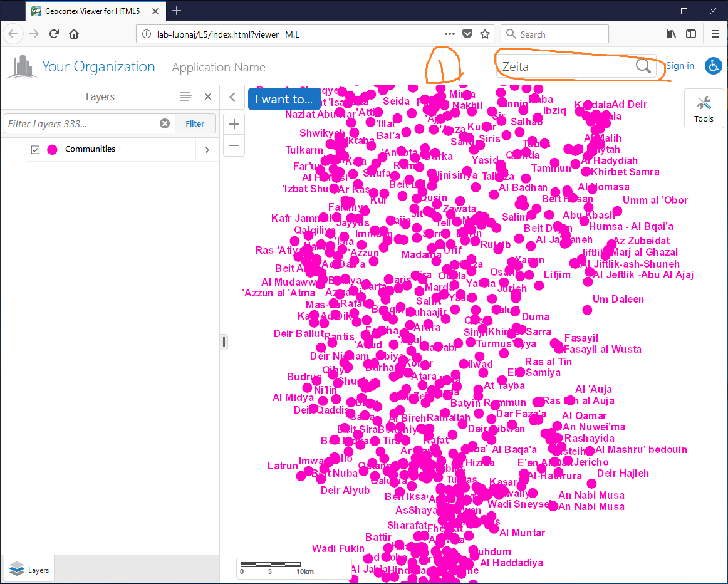The height and width of the screenshot is (584, 728).
Task: Click the browser Forward arrow
Action: click(x=34, y=34)
